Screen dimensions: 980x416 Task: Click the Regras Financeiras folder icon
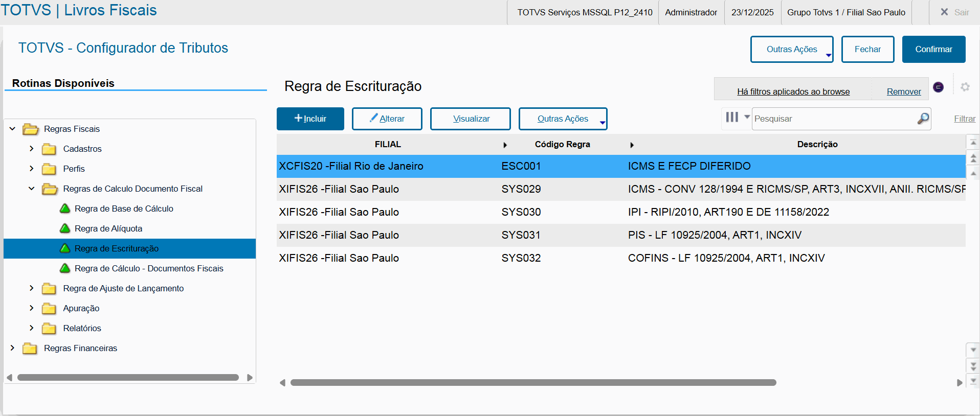point(30,349)
